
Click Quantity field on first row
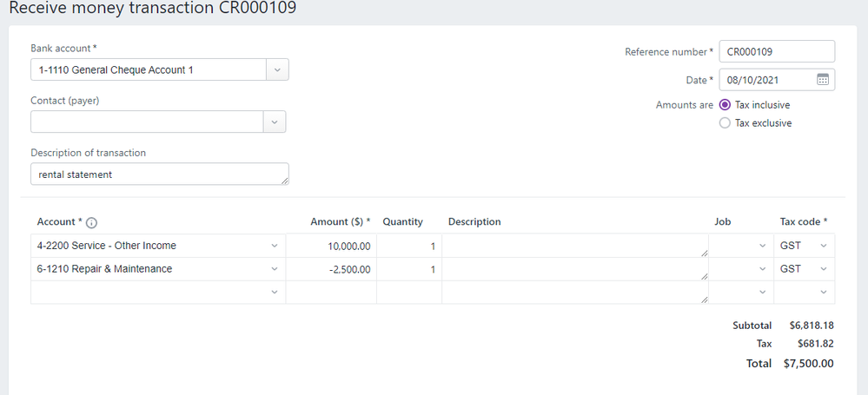tap(408, 246)
